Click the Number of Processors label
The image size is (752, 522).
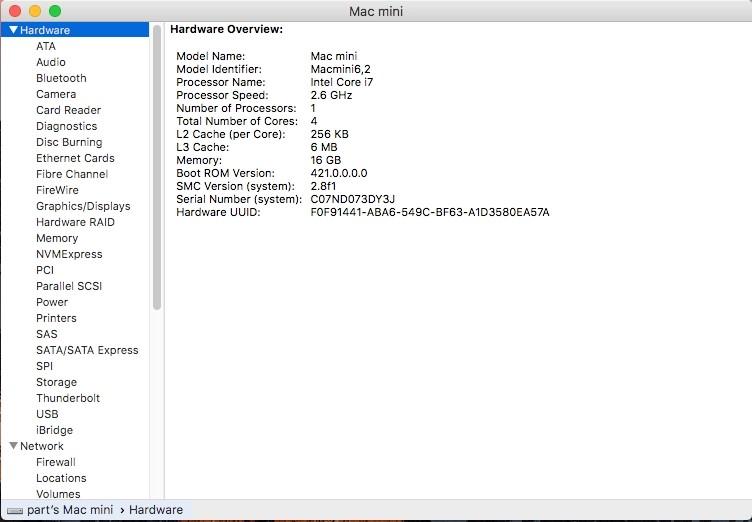[236, 108]
